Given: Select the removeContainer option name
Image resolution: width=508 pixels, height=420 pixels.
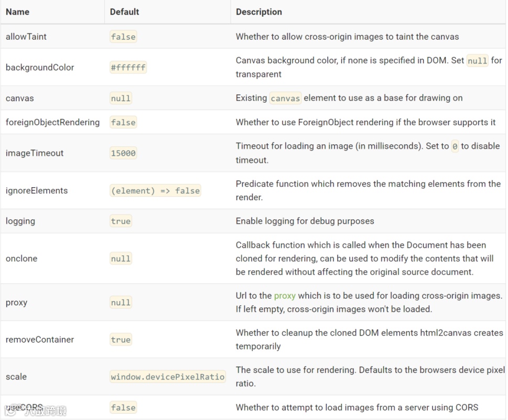Looking at the screenshot, I should (x=40, y=339).
